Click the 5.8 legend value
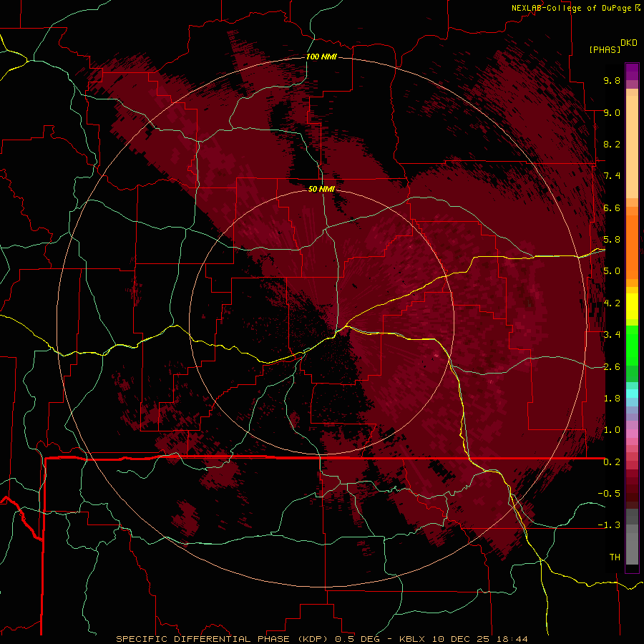This screenshot has width=644, height=644. coord(612,240)
